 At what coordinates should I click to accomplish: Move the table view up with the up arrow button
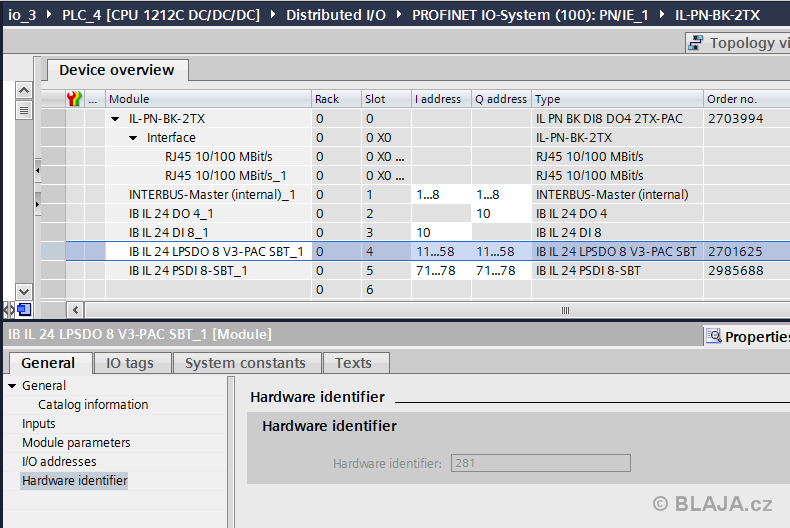(24, 90)
